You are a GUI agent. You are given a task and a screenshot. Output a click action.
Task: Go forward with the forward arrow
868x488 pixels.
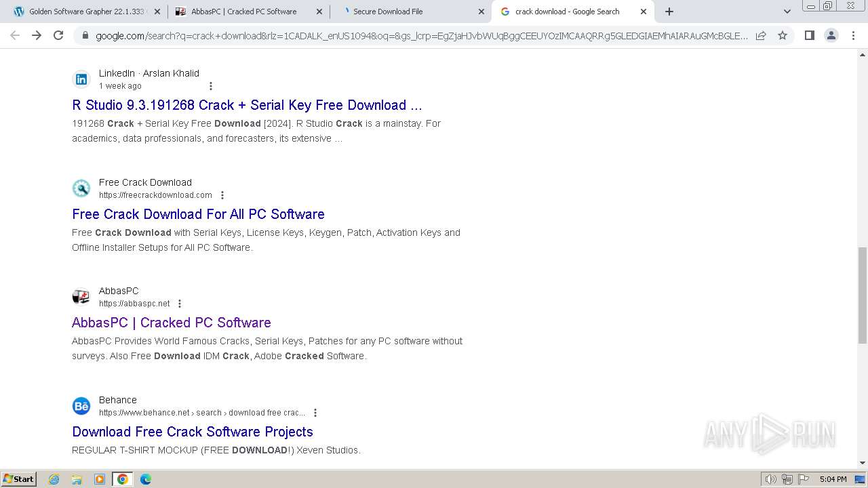[37, 35]
